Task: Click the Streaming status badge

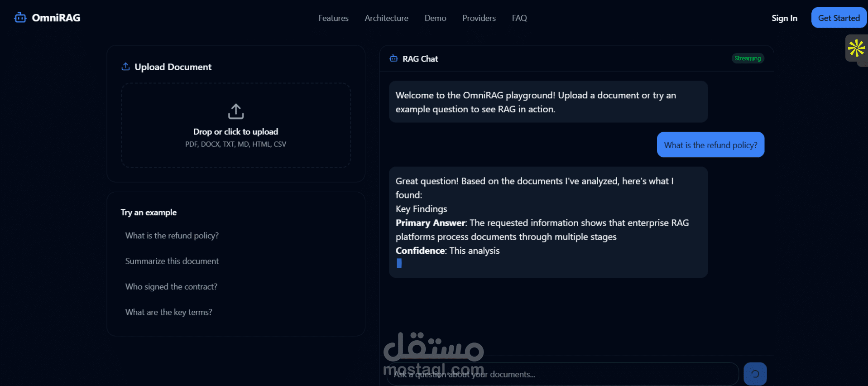Action: [x=748, y=58]
